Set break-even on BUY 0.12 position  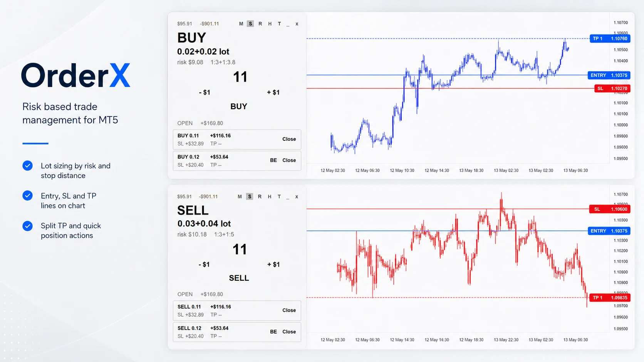click(273, 160)
